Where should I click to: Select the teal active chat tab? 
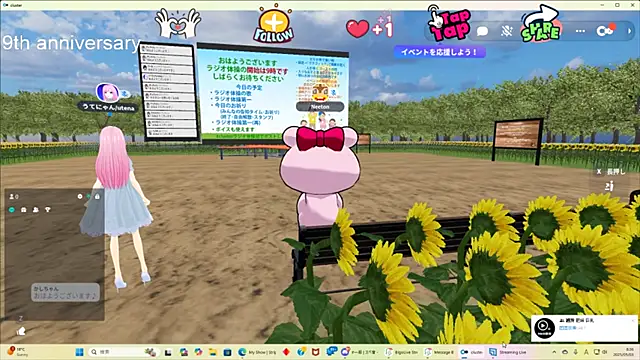pos(12,209)
